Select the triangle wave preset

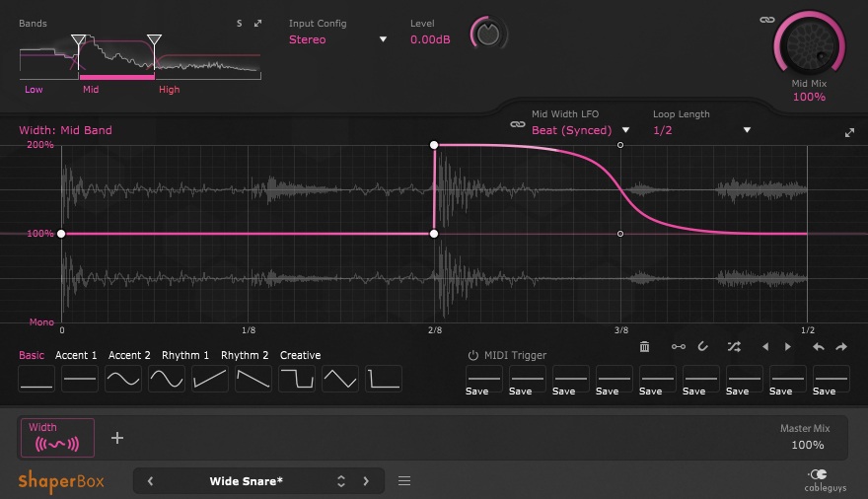click(x=340, y=379)
